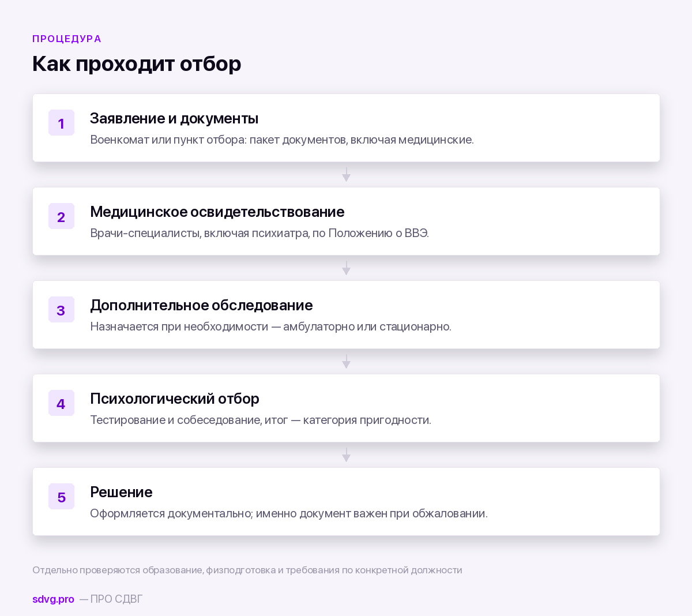The height and width of the screenshot is (616, 692).
Task: Click heading 'Решение'
Action: [x=121, y=492]
